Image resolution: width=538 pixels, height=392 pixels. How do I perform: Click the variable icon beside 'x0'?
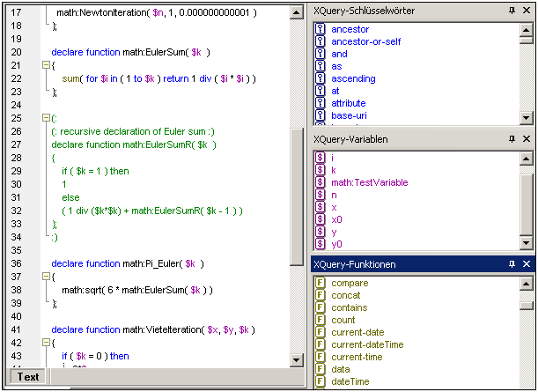tap(321, 219)
